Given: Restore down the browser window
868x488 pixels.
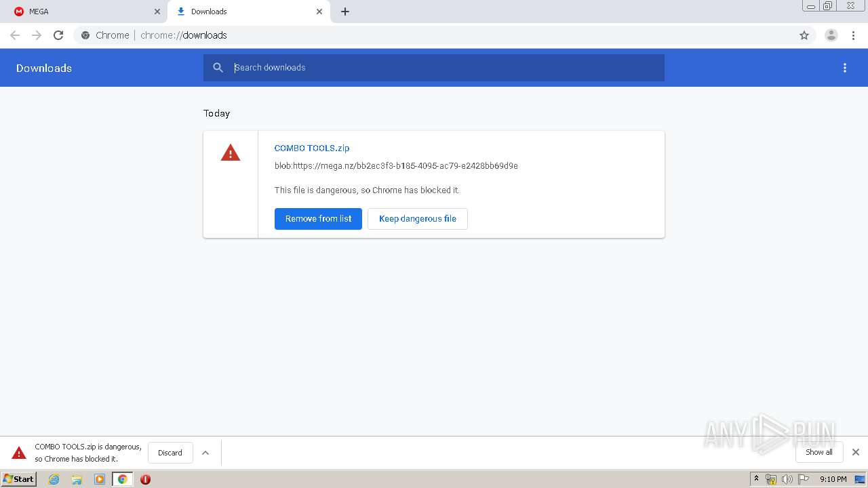Looking at the screenshot, I should coord(828,5).
